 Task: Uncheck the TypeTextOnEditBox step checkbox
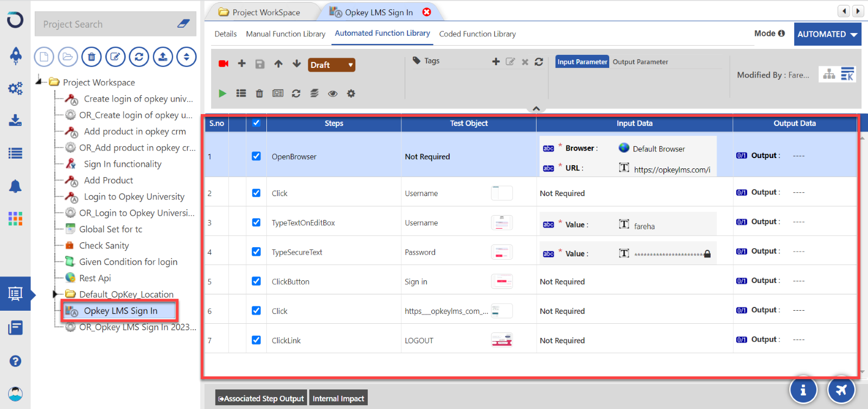256,222
